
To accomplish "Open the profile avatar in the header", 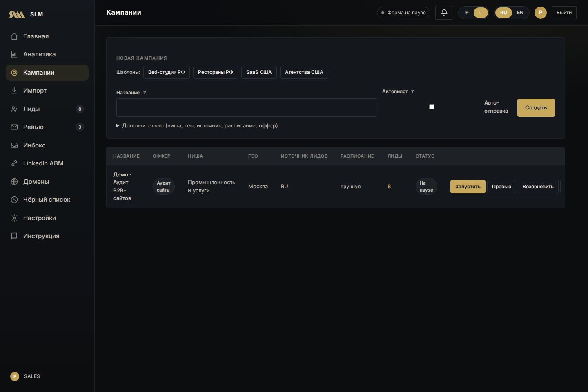I will click(541, 13).
